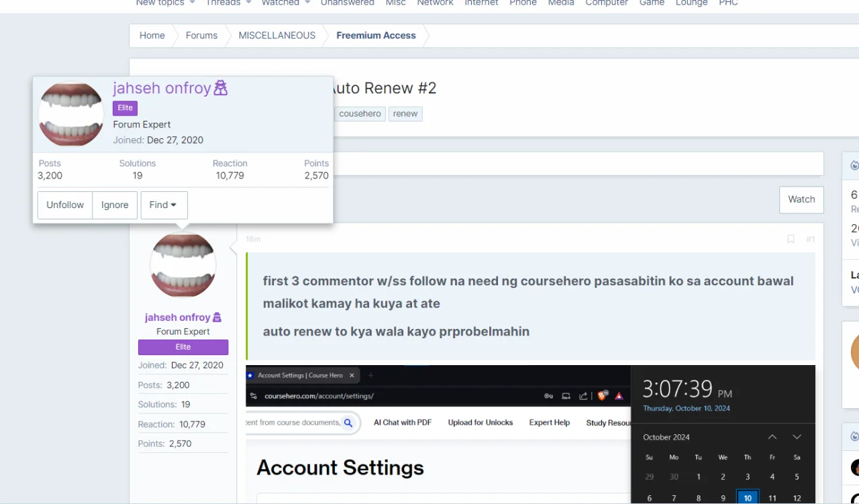Click next month arrow in calendar flyout

pos(797,437)
